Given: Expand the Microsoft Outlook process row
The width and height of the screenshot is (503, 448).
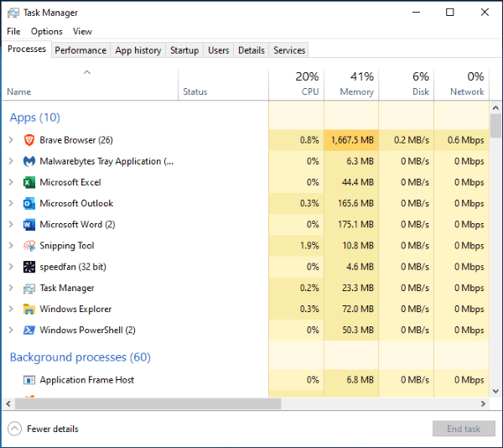Looking at the screenshot, I should click(x=11, y=204).
